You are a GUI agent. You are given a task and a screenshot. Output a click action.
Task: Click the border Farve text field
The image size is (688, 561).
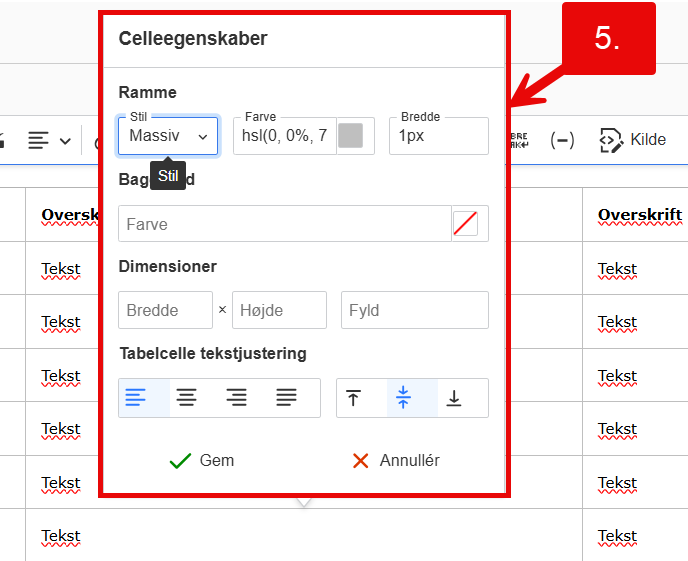coord(285,136)
